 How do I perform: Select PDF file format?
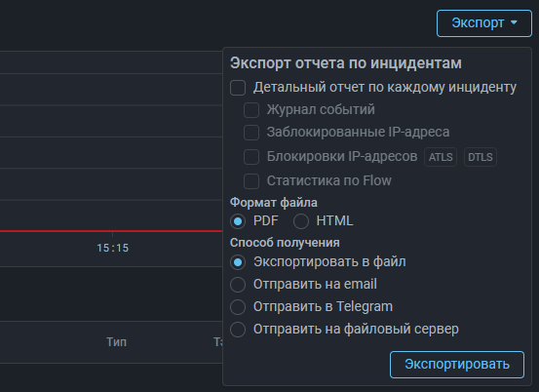point(238,221)
